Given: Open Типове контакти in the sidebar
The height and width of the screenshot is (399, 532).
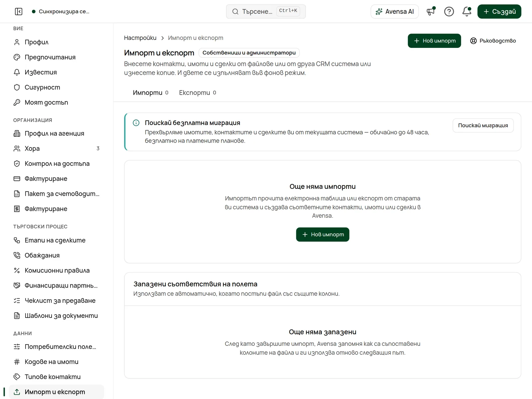Looking at the screenshot, I should 57,377.
